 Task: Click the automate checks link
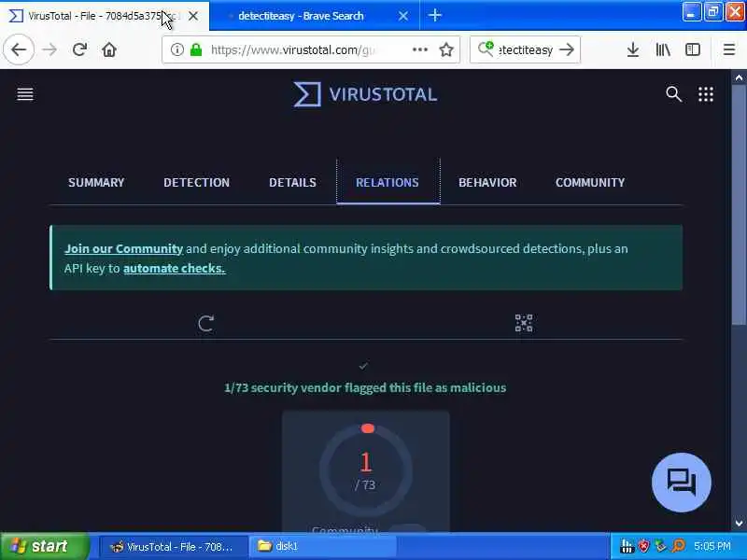tap(174, 269)
